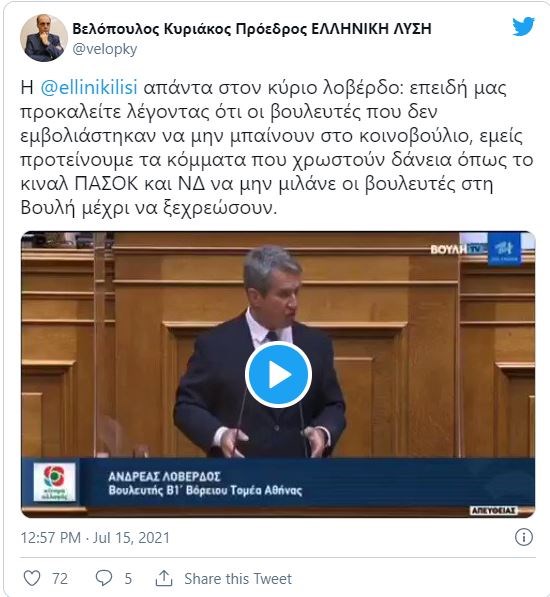The height and width of the screenshot is (597, 550).
Task: Open the Twitter info circle icon
Action: pyautogui.click(x=524, y=537)
